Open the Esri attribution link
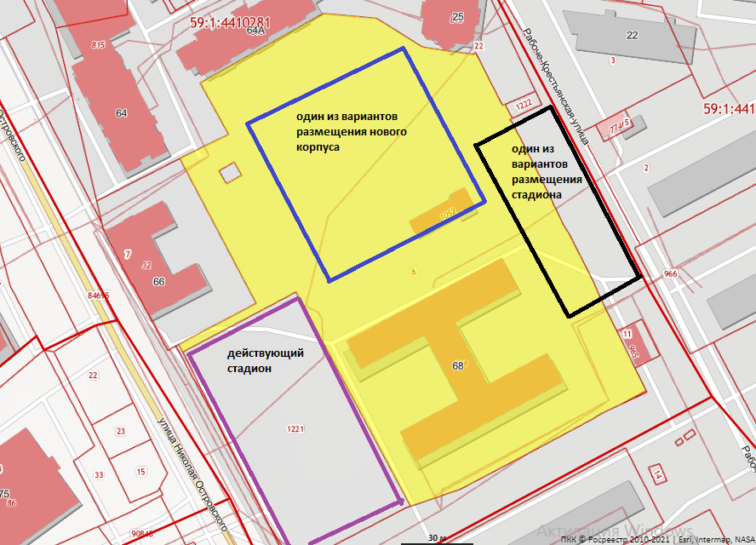The width and height of the screenshot is (756, 545). pyautogui.click(x=679, y=539)
